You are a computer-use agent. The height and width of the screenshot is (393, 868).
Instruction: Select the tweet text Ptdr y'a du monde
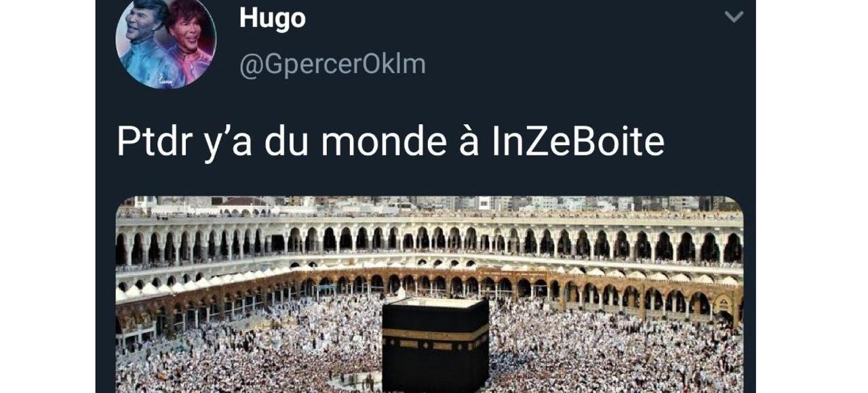(x=278, y=142)
